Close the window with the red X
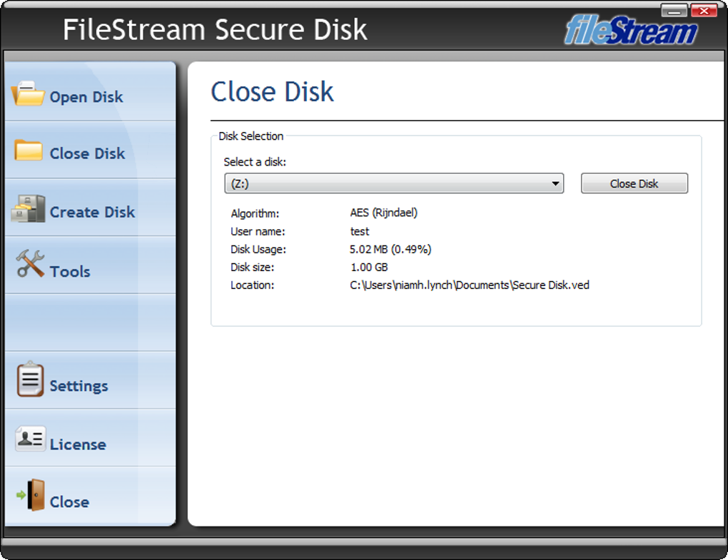This screenshot has width=728, height=560. (703, 10)
